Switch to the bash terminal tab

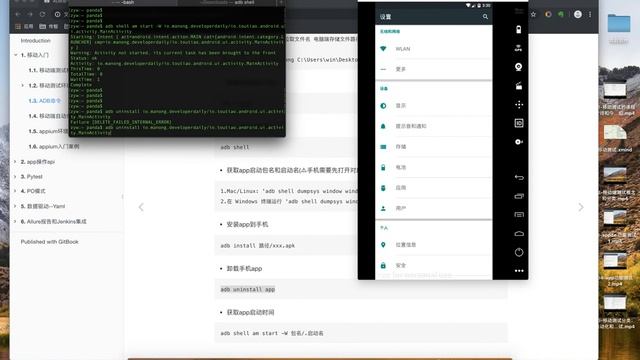click(124, 2)
